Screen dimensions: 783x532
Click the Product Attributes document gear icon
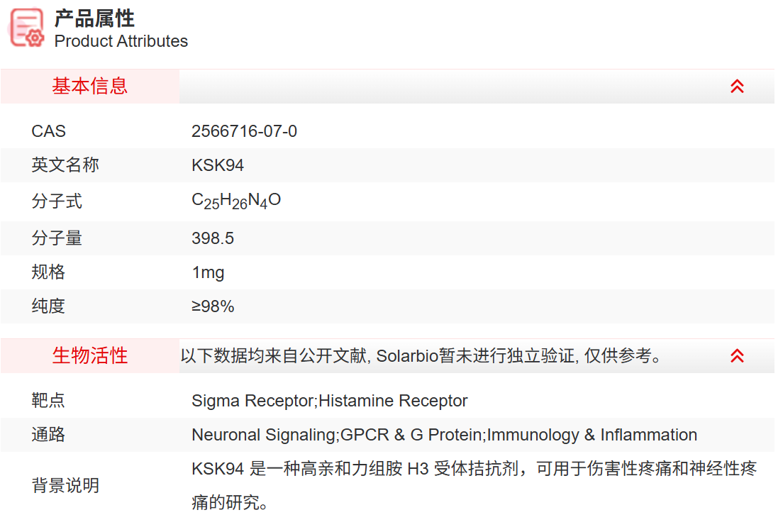click(27, 28)
